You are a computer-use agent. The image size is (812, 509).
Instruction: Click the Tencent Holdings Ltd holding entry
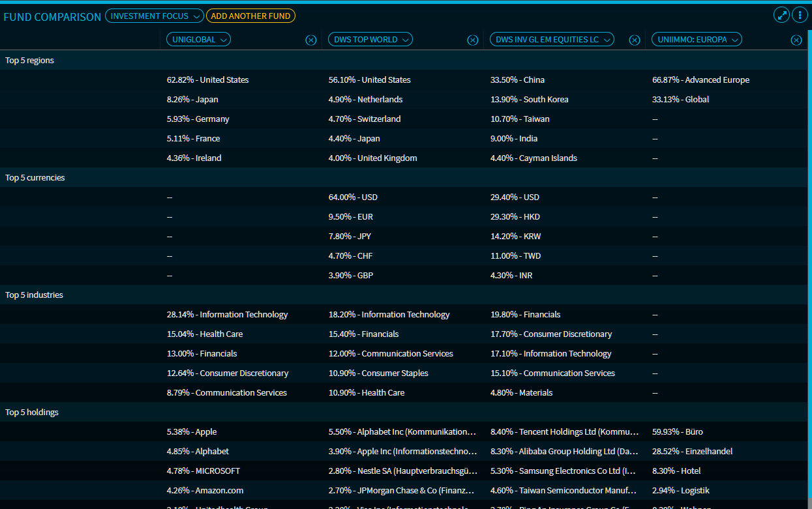(x=564, y=432)
